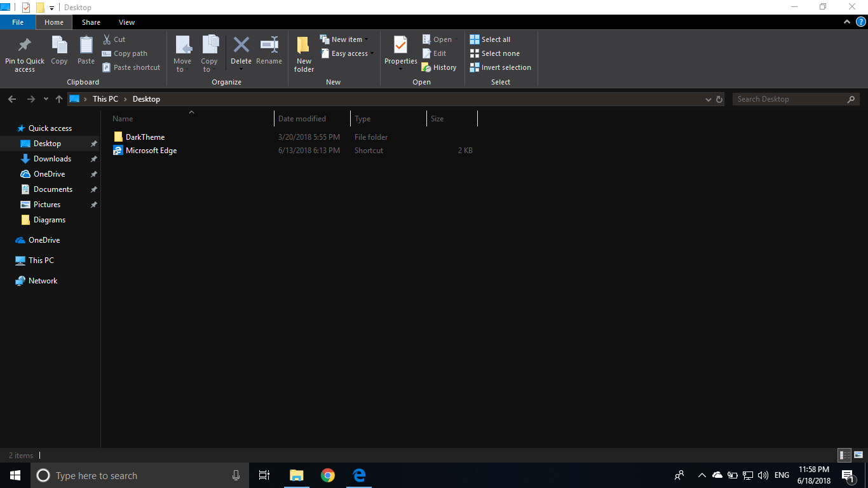Navigate back with left arrow

(12, 99)
